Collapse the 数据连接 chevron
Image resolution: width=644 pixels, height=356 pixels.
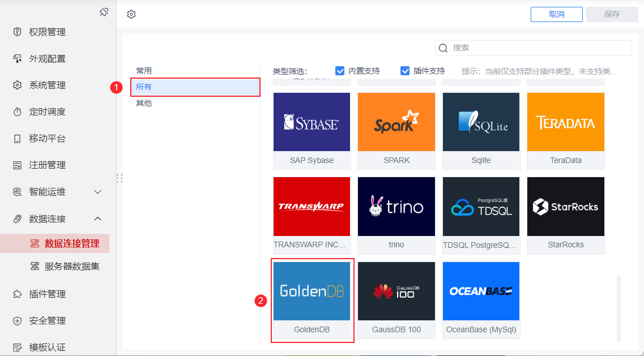coord(98,219)
